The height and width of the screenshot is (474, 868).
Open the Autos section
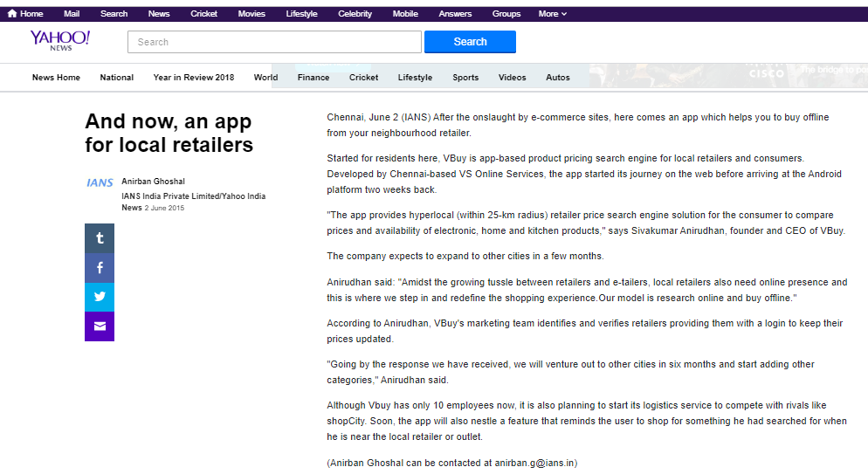tap(558, 78)
